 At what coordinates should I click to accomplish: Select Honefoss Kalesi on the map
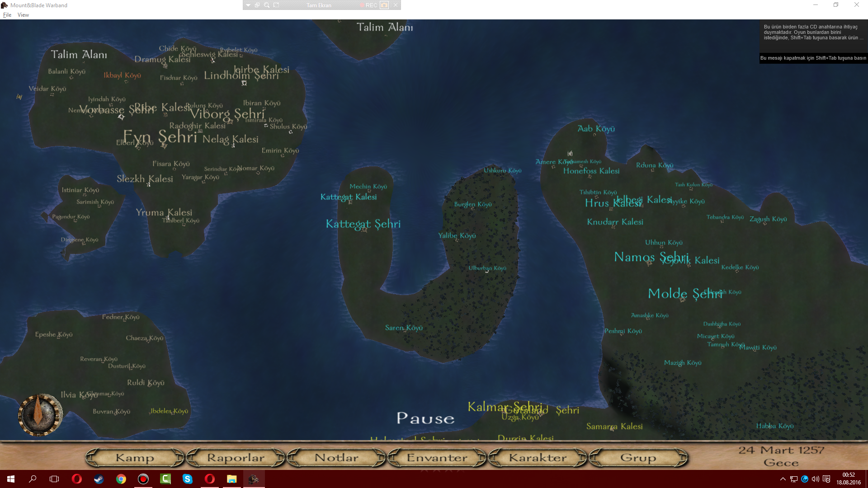591,171
